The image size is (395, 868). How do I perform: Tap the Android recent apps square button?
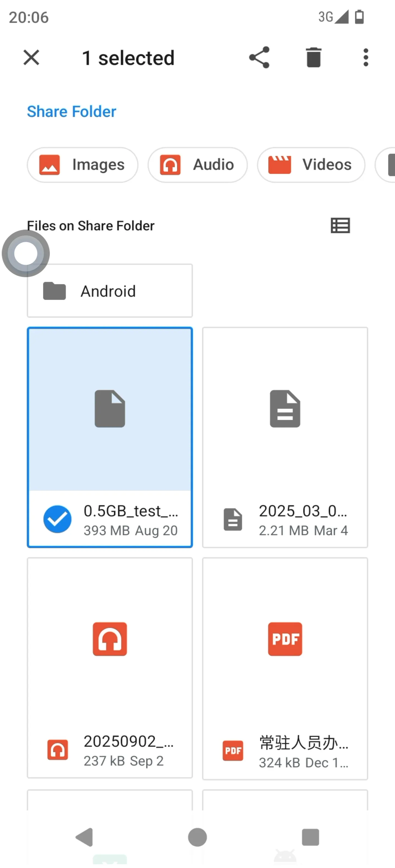click(310, 837)
